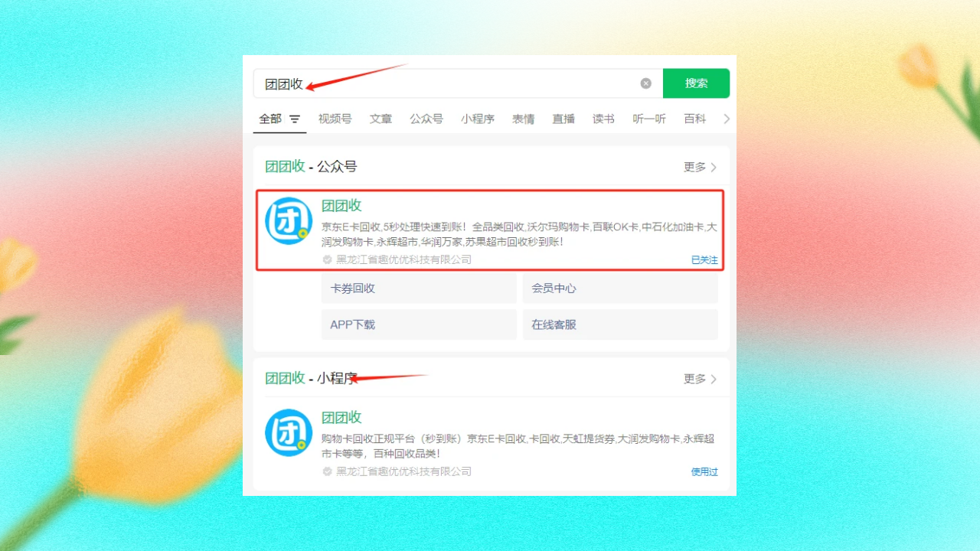Viewport: 980px width, 551px height.
Task: Open the 团团收 公众号 title link
Action: 341,206
